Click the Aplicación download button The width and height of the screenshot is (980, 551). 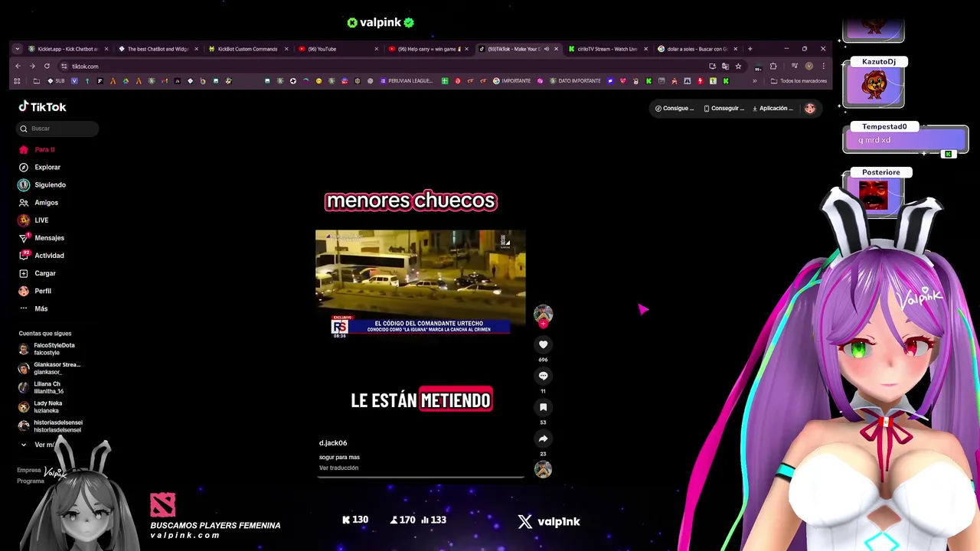[773, 108]
